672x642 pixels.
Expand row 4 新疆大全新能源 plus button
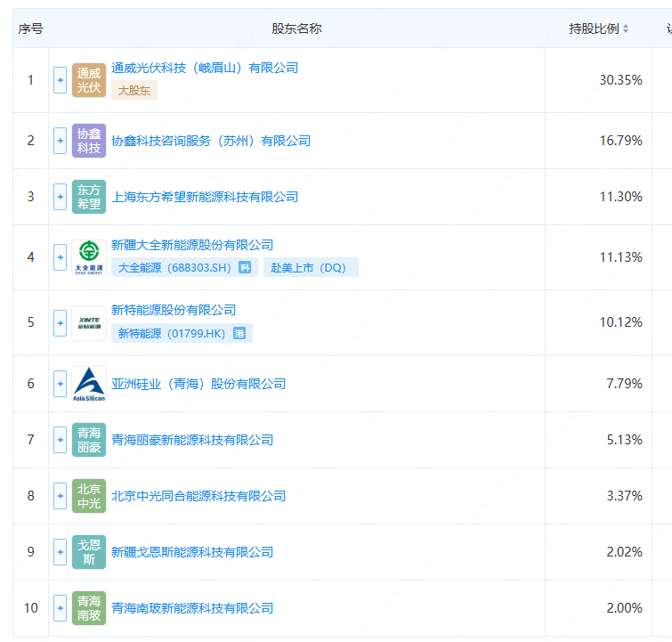pyautogui.click(x=61, y=257)
